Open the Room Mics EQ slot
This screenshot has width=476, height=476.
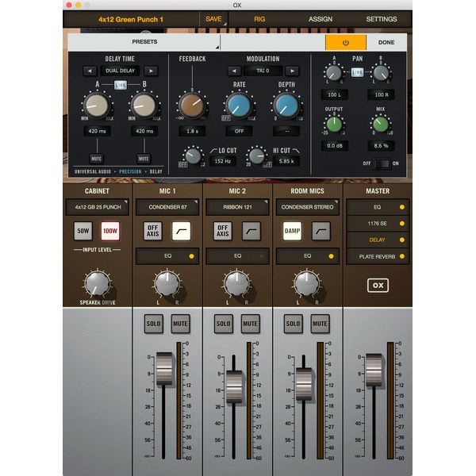pyautogui.click(x=307, y=256)
